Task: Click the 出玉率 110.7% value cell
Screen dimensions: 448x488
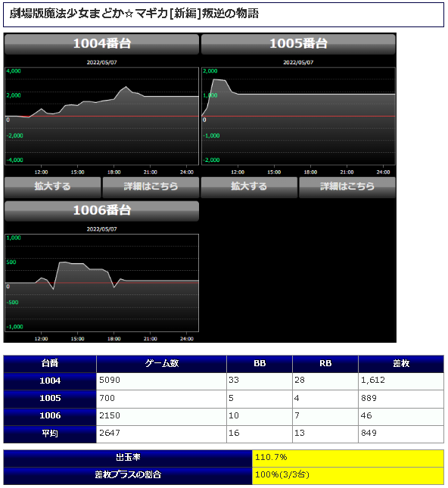Action: coord(348,458)
